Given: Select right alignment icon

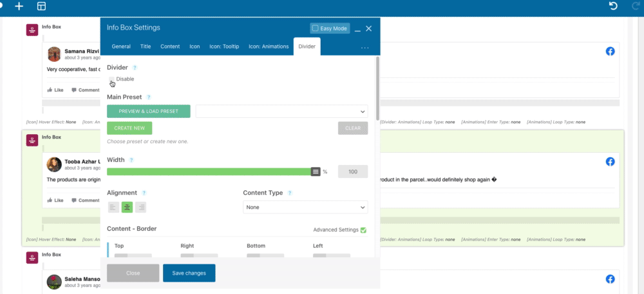Looking at the screenshot, I should point(141,207).
